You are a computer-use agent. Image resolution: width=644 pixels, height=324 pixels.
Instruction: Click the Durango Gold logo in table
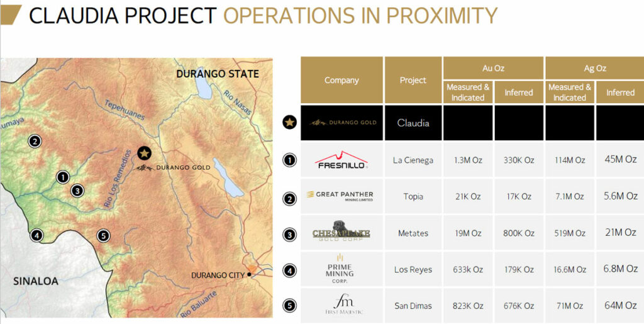click(x=343, y=123)
